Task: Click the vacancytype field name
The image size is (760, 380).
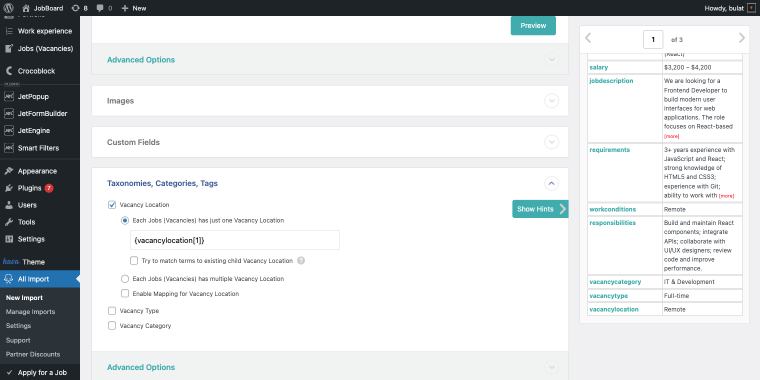Action: click(609, 296)
